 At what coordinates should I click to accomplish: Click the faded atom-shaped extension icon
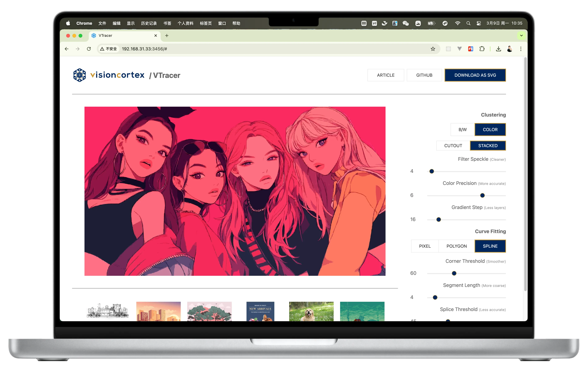coord(448,49)
